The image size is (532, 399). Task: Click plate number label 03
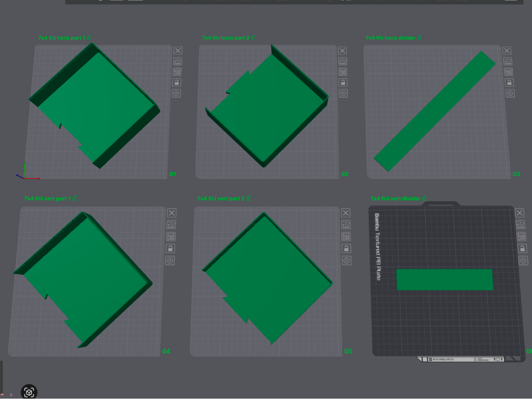click(516, 174)
